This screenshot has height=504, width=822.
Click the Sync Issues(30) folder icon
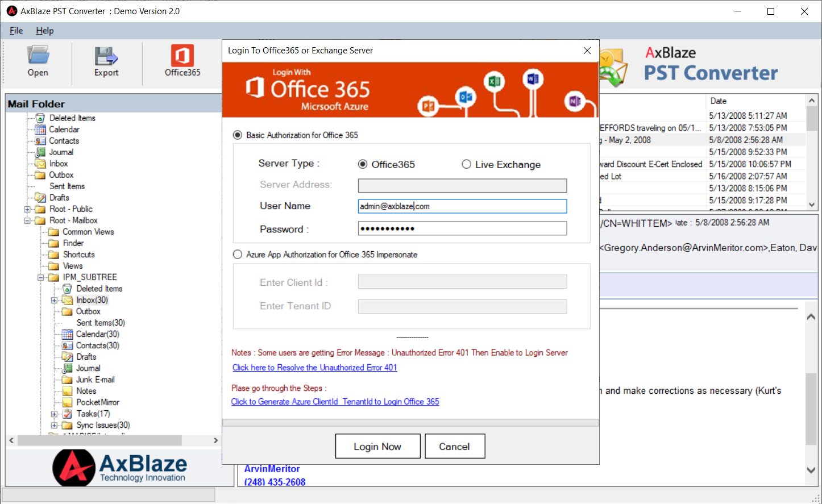click(x=68, y=425)
